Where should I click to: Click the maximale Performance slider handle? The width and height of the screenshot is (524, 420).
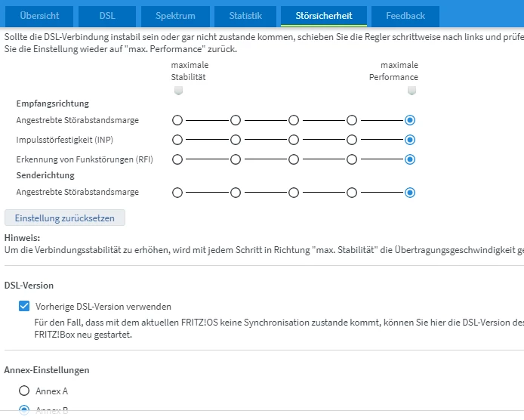click(x=411, y=91)
